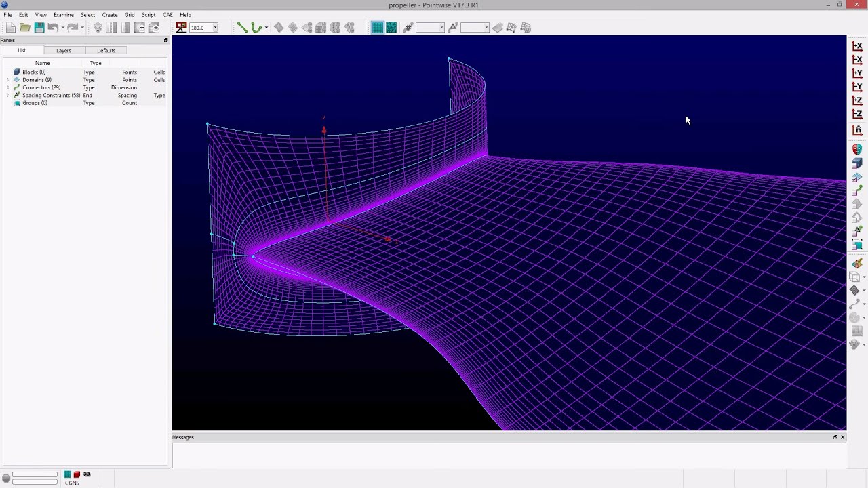Expand the Domains (9) tree node
This screenshot has width=868, height=488.
pyautogui.click(x=8, y=80)
